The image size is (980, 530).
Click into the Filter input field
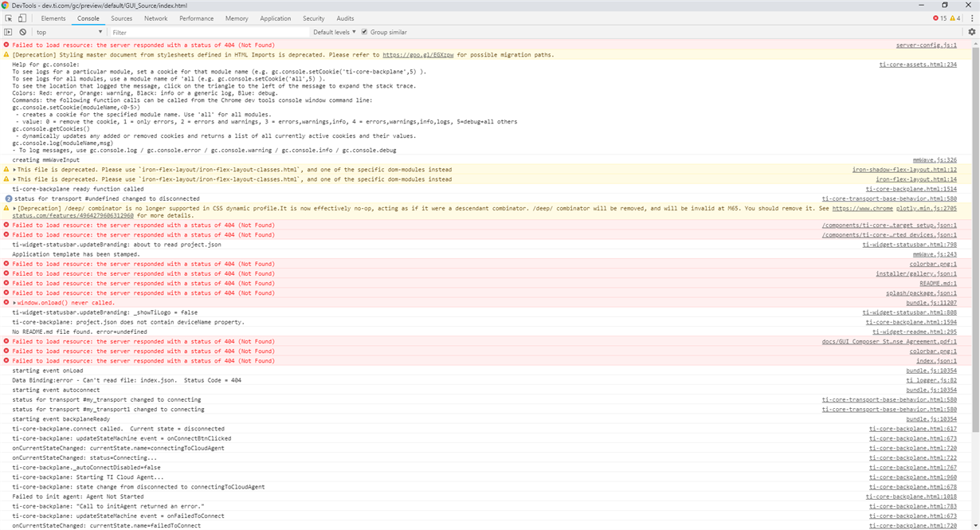click(x=209, y=32)
